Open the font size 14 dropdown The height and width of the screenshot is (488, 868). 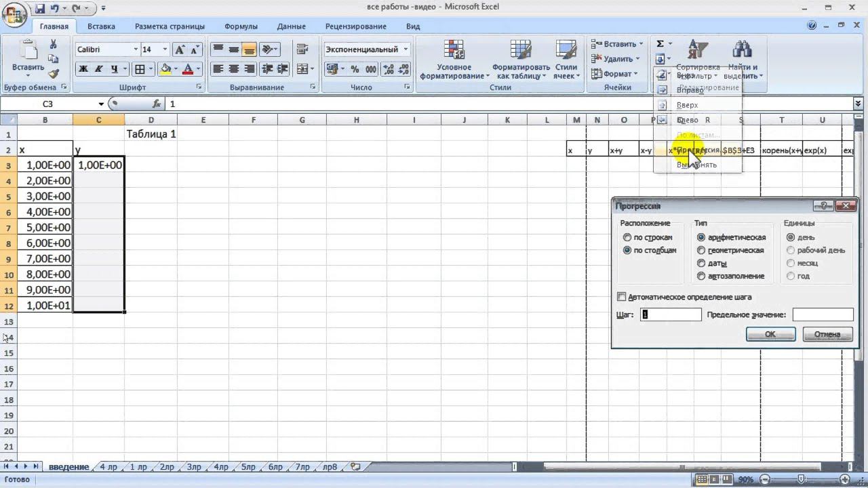coord(165,49)
